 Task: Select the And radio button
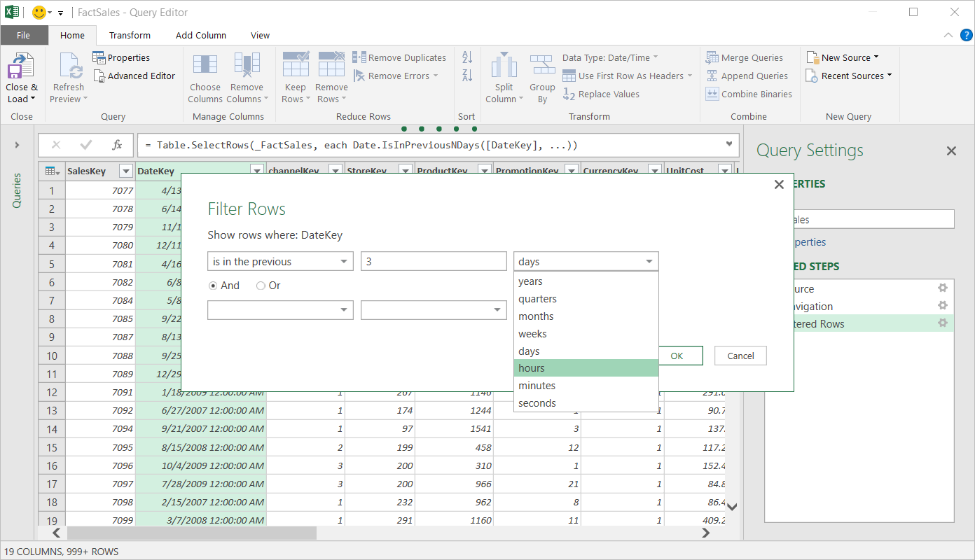(213, 286)
